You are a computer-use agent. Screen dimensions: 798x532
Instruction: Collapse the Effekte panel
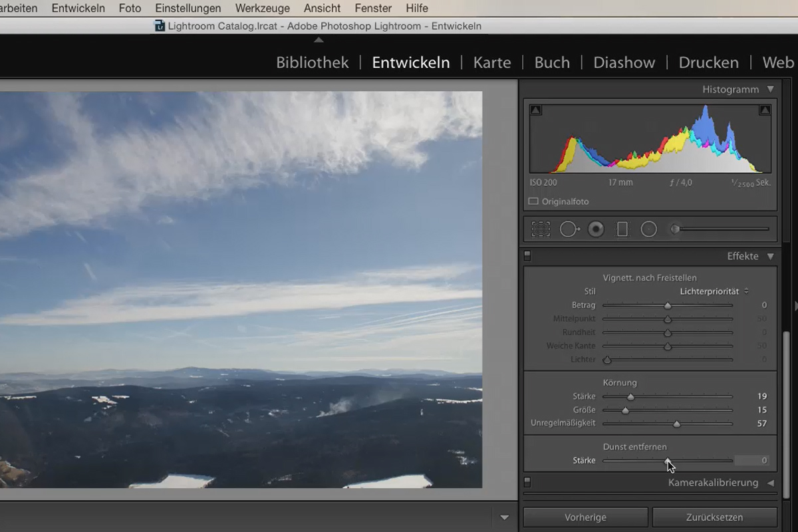coord(771,256)
